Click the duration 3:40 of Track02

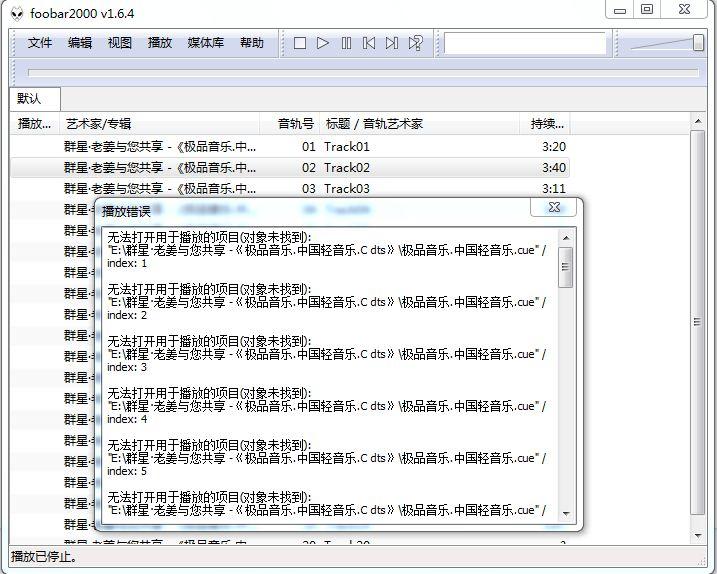pyautogui.click(x=554, y=168)
